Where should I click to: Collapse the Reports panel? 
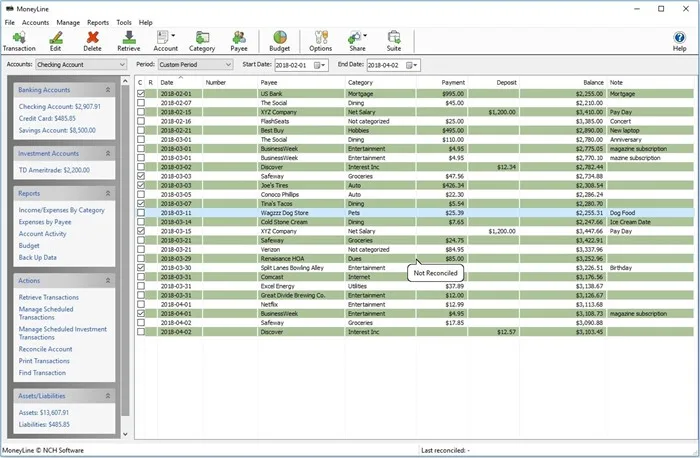(x=108, y=193)
